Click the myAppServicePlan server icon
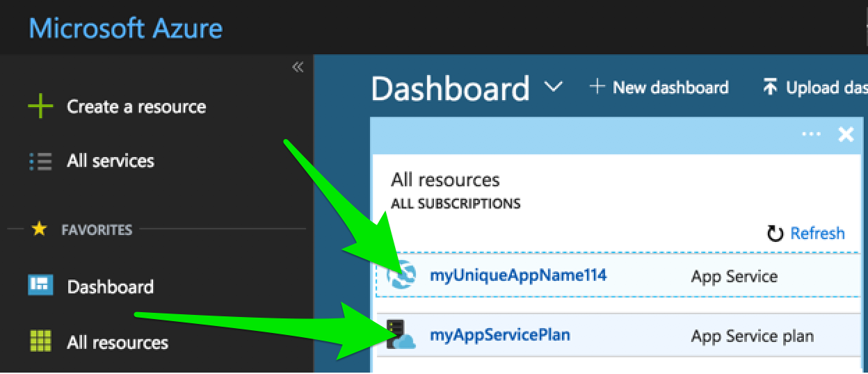This screenshot has width=868, height=374. point(401,334)
